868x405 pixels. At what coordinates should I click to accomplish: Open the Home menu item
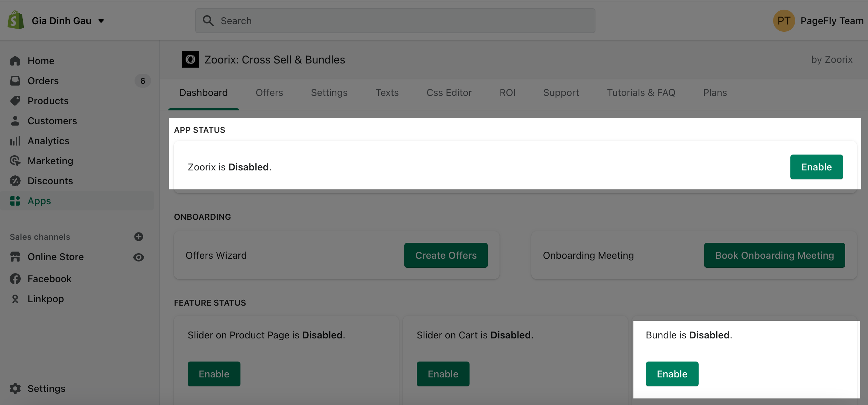pos(77,61)
